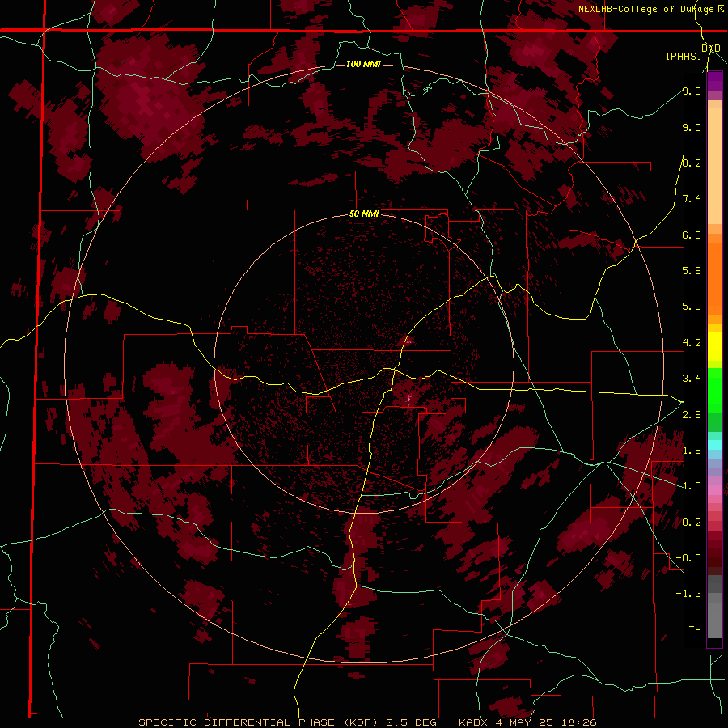Click the 100 NMI range ring label

pyautogui.click(x=363, y=64)
